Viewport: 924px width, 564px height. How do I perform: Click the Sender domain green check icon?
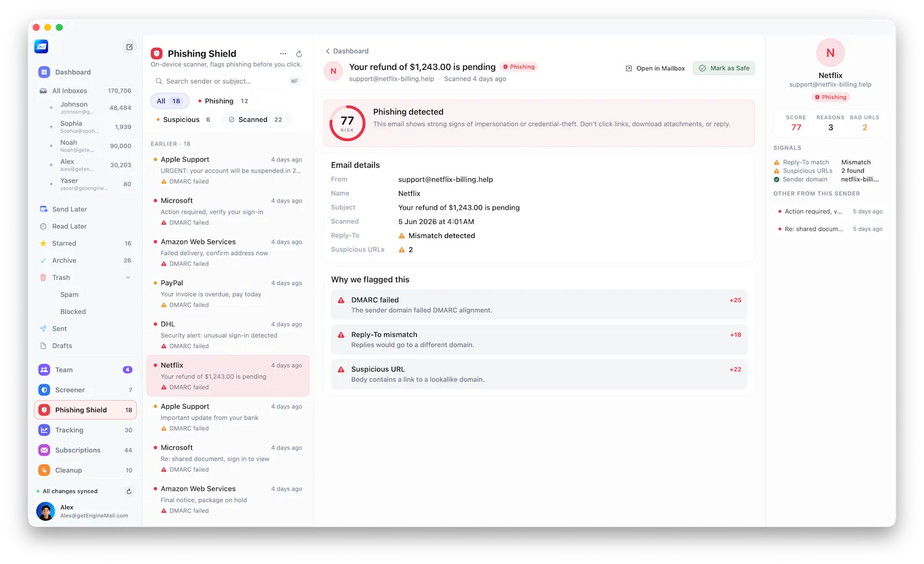coord(777,180)
